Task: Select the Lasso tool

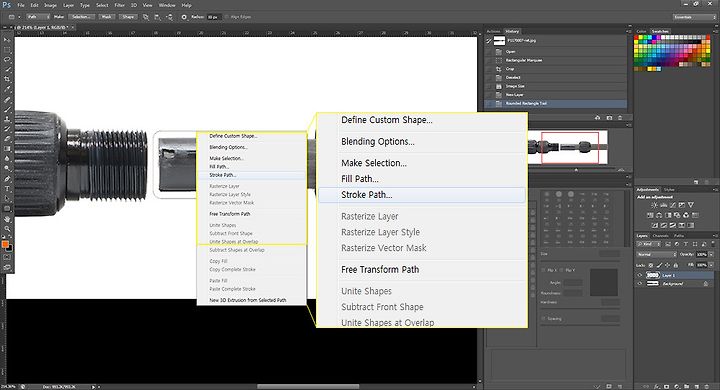Action: (x=7, y=60)
